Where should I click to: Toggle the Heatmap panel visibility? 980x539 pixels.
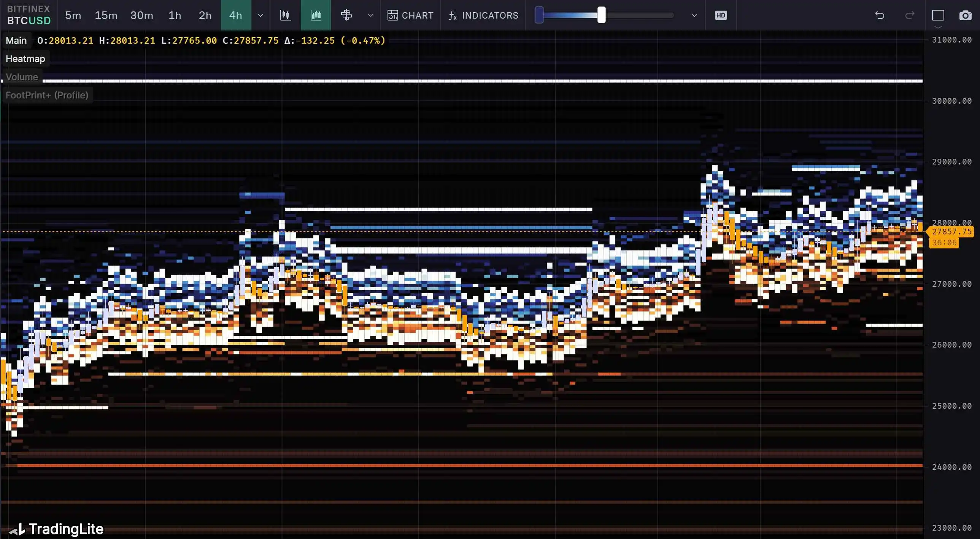(x=25, y=58)
